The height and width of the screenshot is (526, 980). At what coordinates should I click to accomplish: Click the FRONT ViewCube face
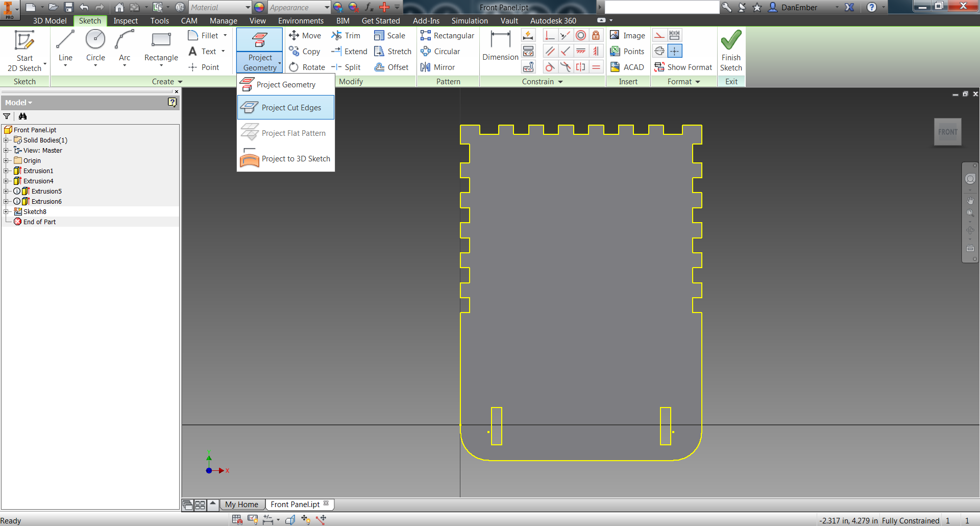[x=947, y=132]
